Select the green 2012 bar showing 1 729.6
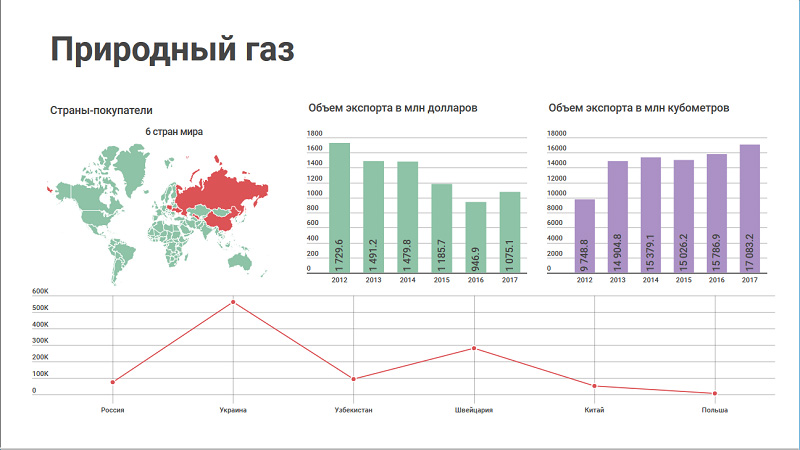This screenshot has width=800, height=450. (340, 208)
